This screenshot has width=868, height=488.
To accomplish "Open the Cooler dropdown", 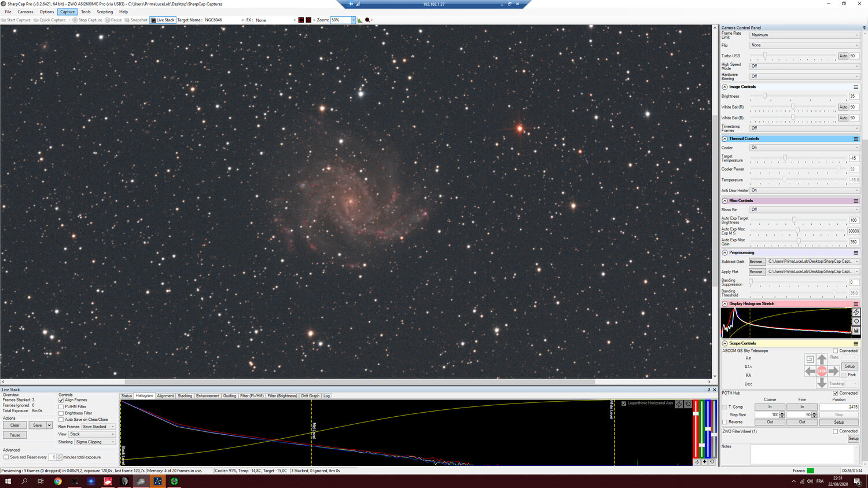I will click(x=804, y=148).
